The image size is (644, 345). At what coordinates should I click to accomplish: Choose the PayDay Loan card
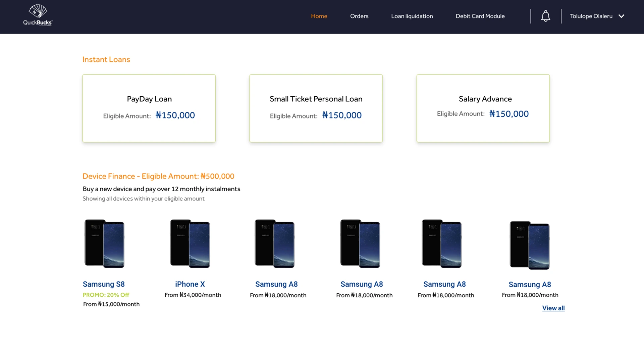click(149, 108)
